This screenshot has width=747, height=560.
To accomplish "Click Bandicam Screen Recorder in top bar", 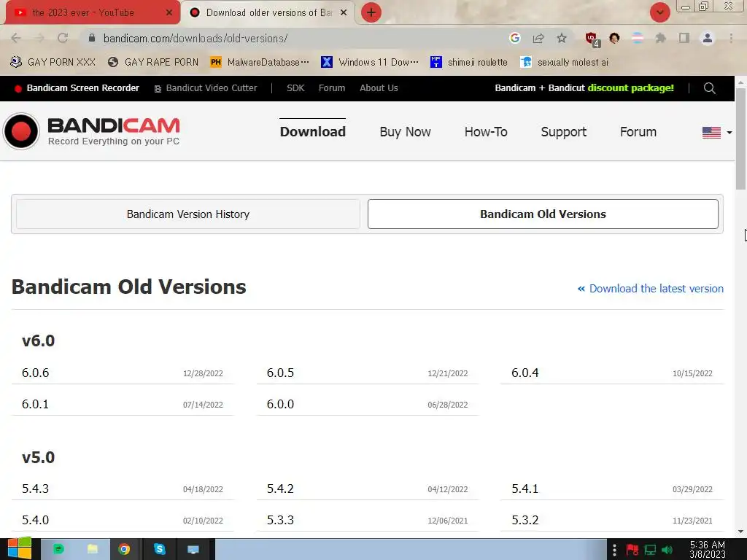I will point(77,88).
